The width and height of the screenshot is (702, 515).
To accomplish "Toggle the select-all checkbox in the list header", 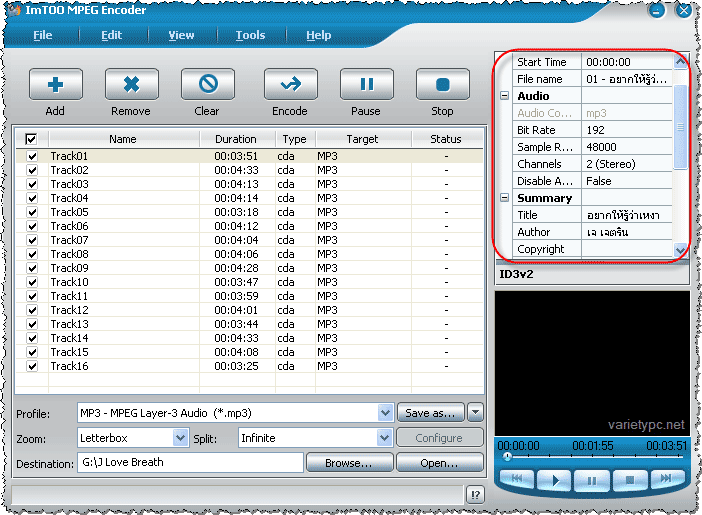I will point(31,139).
